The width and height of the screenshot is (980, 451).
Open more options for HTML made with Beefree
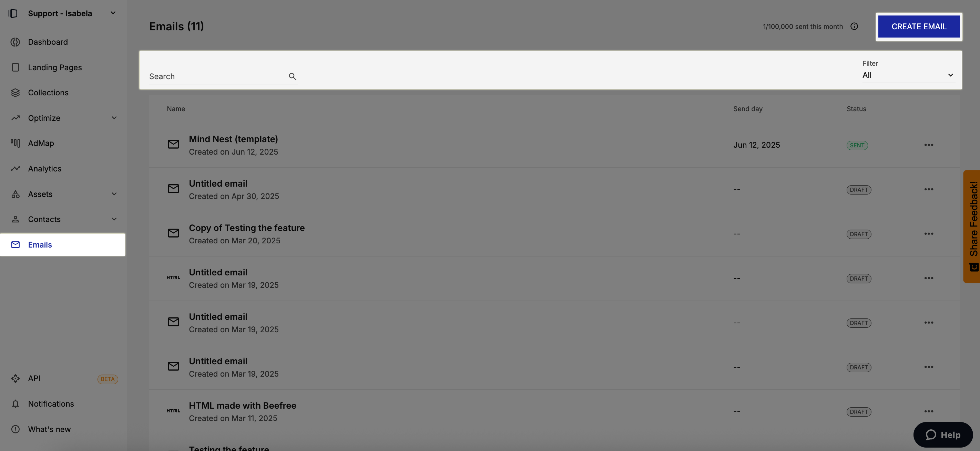[x=929, y=411]
